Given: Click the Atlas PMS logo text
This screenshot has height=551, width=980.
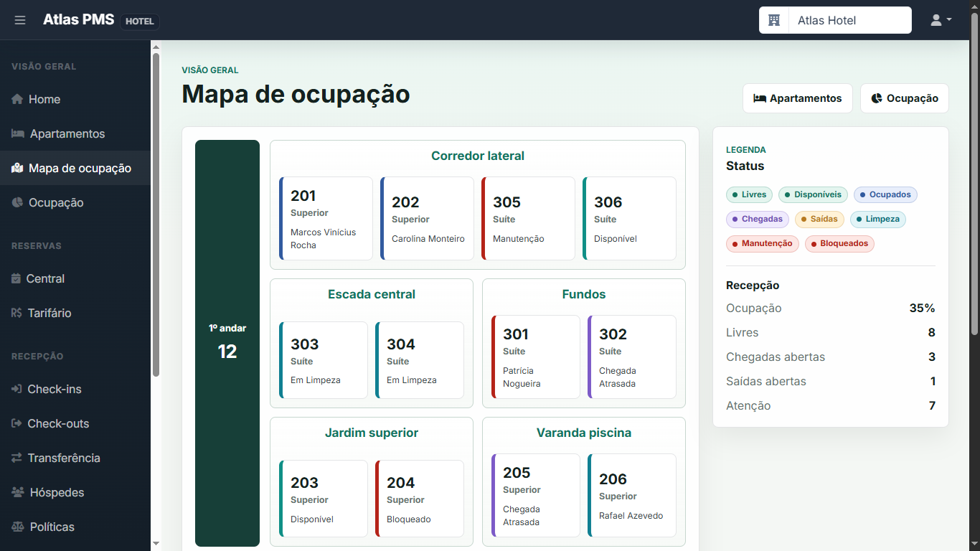Looking at the screenshot, I should pyautogui.click(x=79, y=20).
